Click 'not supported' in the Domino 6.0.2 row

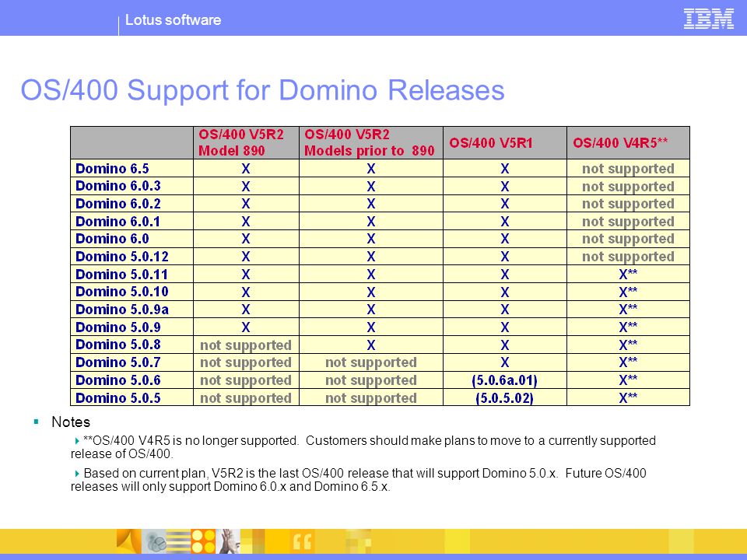click(x=628, y=204)
